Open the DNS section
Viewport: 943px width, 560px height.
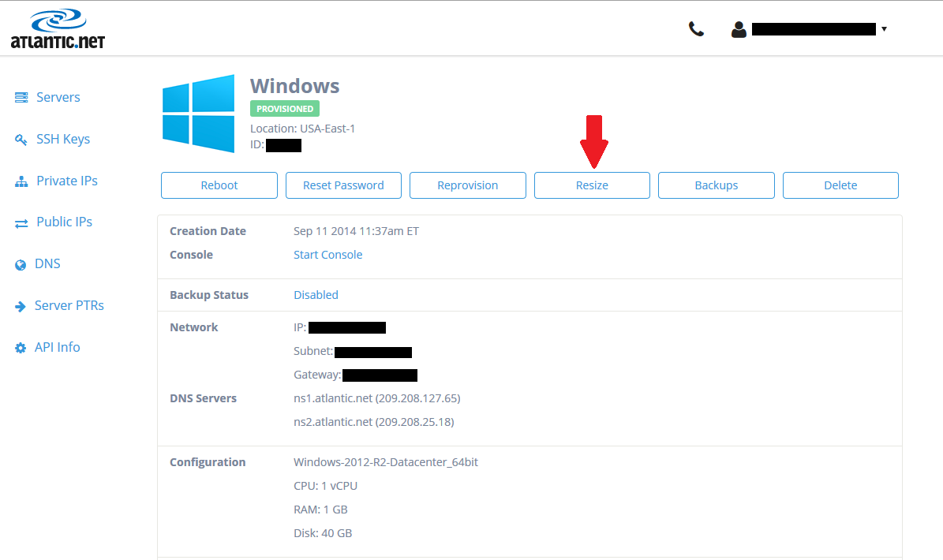click(x=47, y=263)
